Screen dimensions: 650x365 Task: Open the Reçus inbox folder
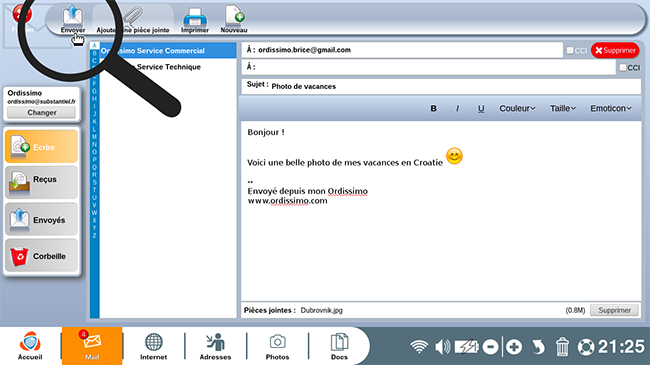click(41, 182)
